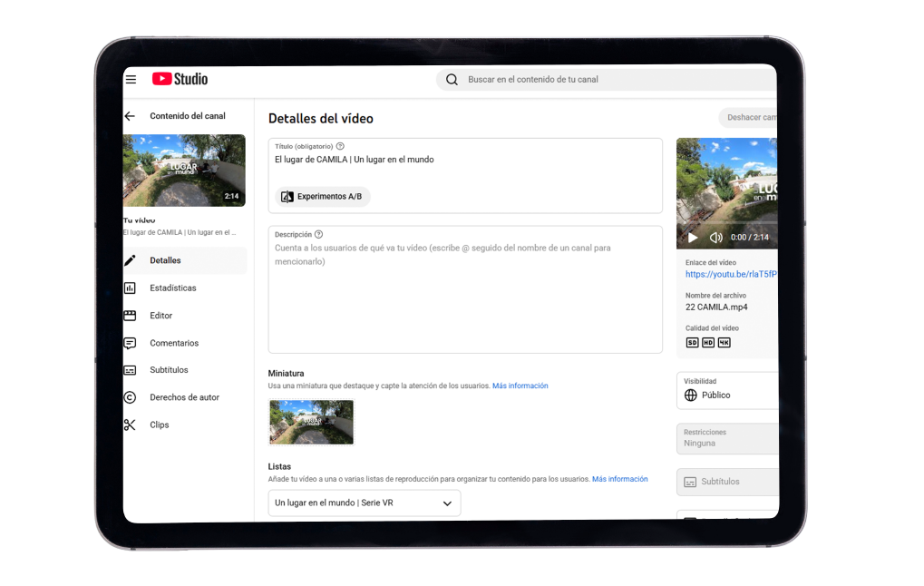Expand the 'Un lugar en el mundo' playlist dropdown
The height and width of the screenshot is (586, 924).
pos(364,503)
